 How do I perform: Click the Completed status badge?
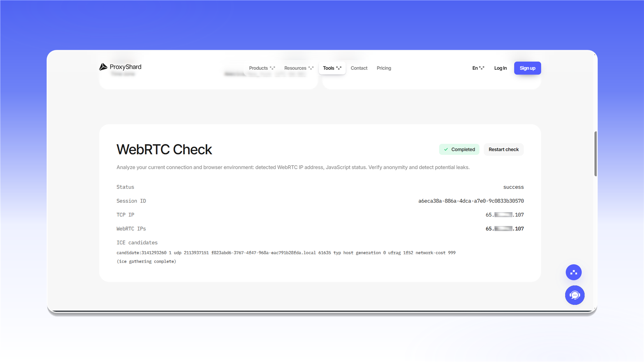pos(459,149)
